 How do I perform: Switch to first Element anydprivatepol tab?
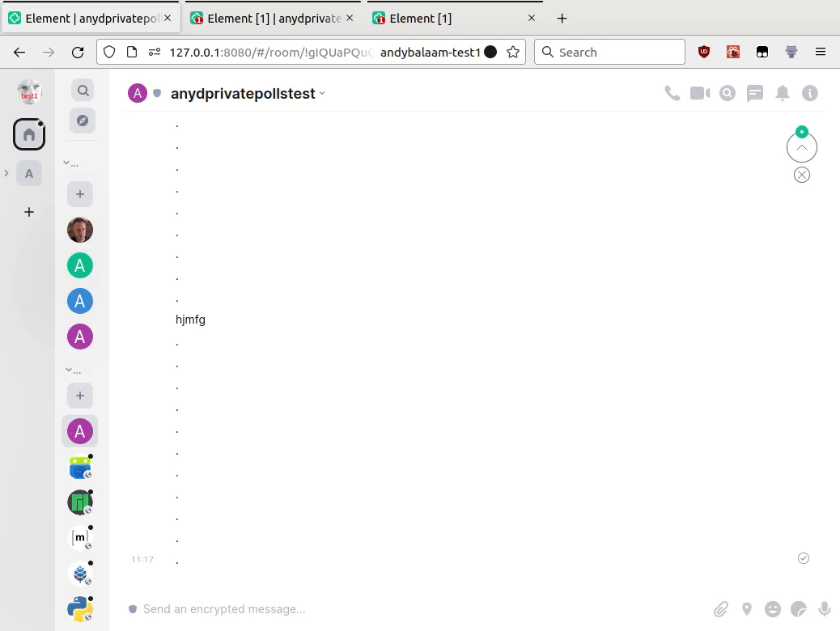pyautogui.click(x=90, y=19)
